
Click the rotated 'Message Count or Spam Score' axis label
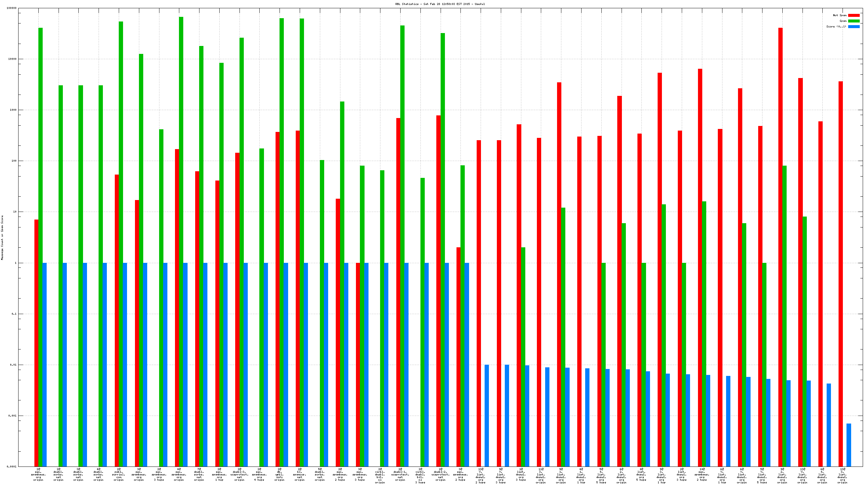click(x=2, y=238)
